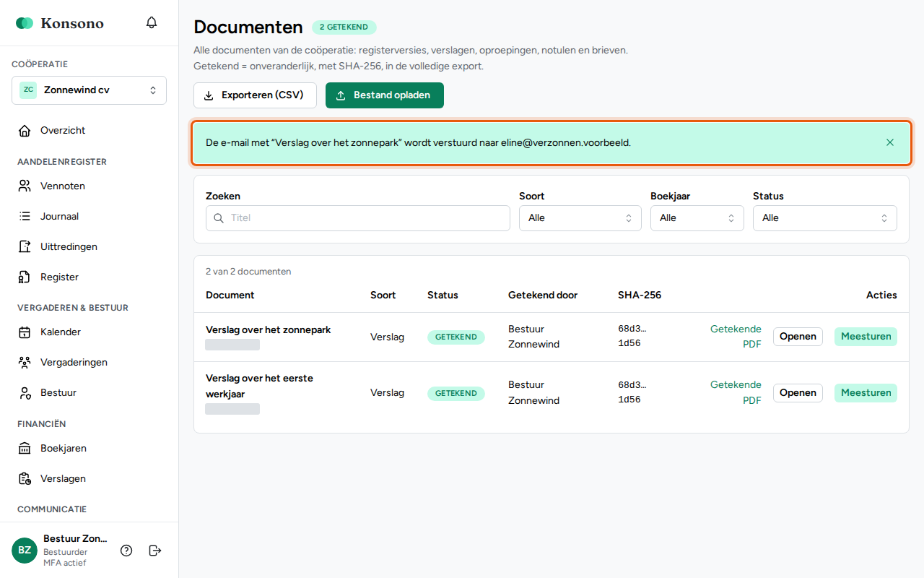Send along Verslag over het eerste werkjaar
Image resolution: width=924 pixels, height=578 pixels.
(x=866, y=393)
